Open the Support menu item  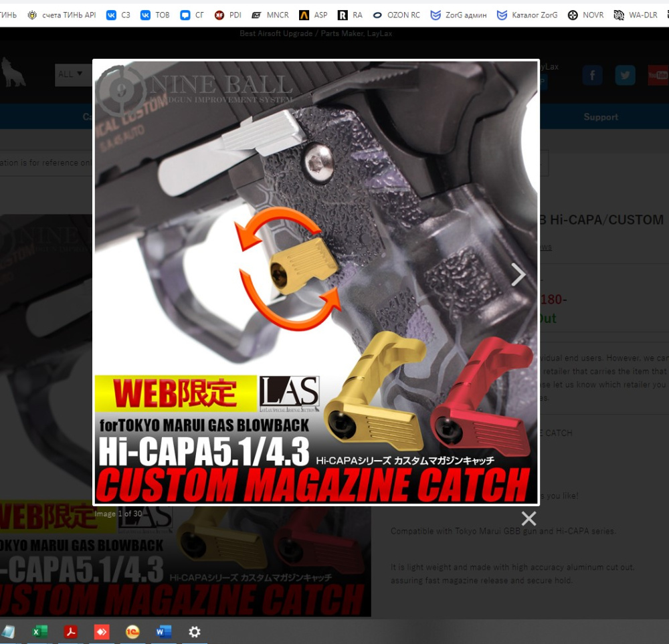pos(601,117)
